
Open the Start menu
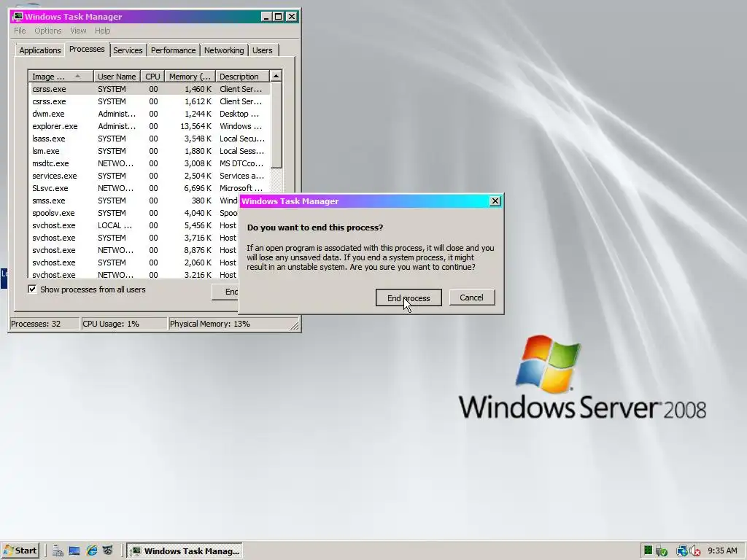pos(20,551)
